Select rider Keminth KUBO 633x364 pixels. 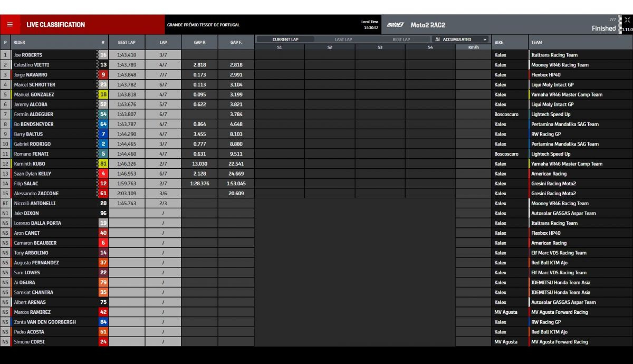30,164
